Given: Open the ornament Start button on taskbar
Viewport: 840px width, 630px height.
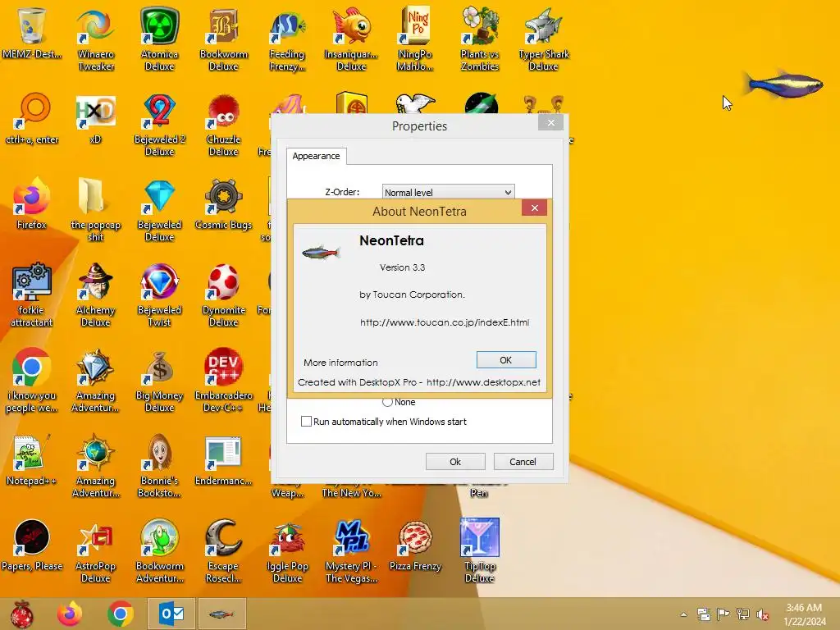Looking at the screenshot, I should (x=22, y=614).
